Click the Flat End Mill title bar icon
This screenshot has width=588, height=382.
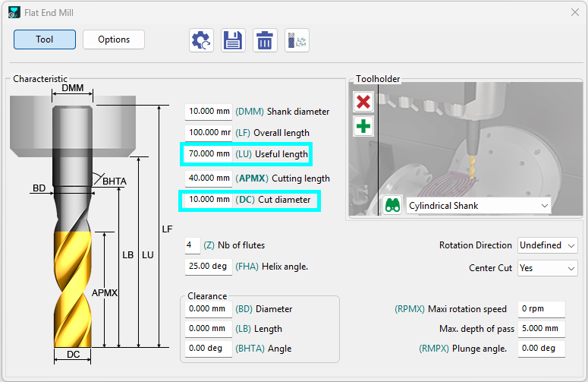(14, 13)
